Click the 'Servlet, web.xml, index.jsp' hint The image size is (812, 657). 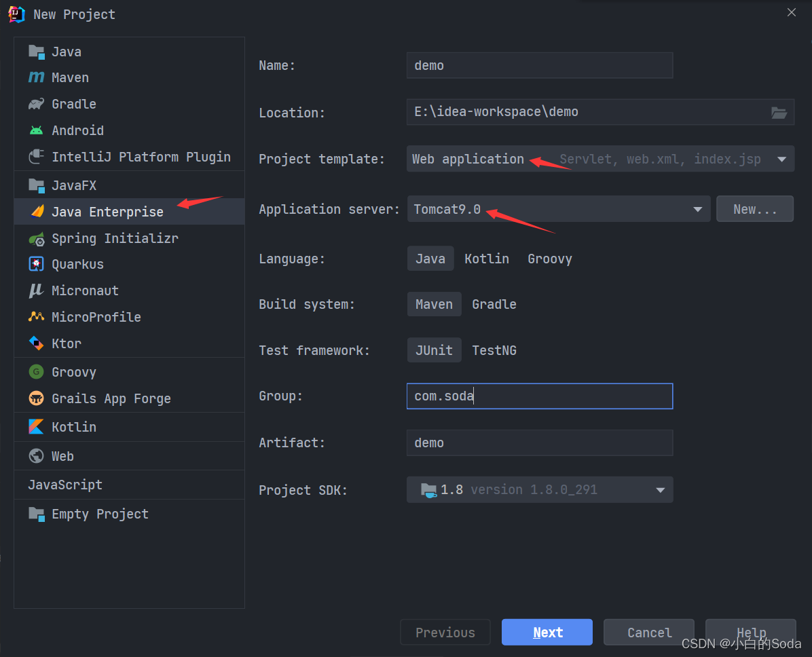tap(661, 159)
